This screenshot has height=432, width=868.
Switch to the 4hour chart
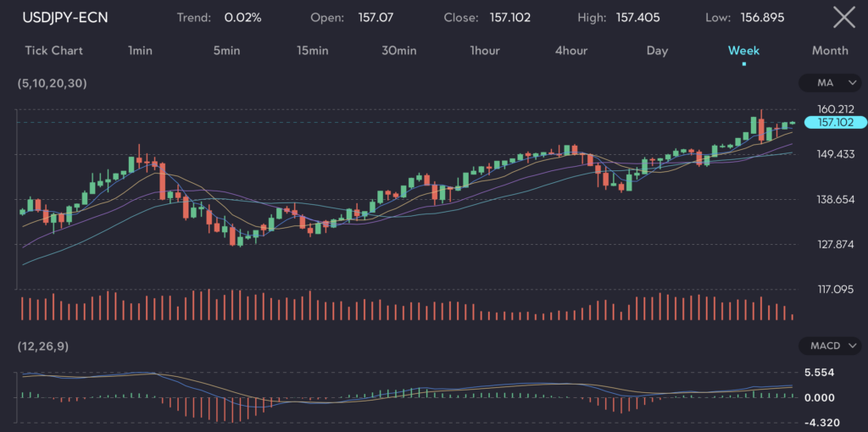point(571,51)
